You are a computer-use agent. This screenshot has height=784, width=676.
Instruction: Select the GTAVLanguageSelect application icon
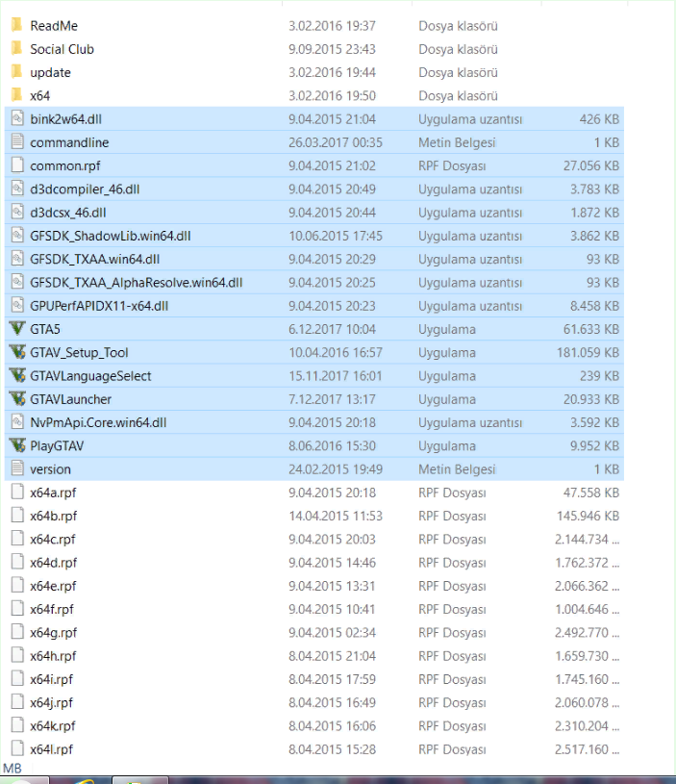pos(17,375)
